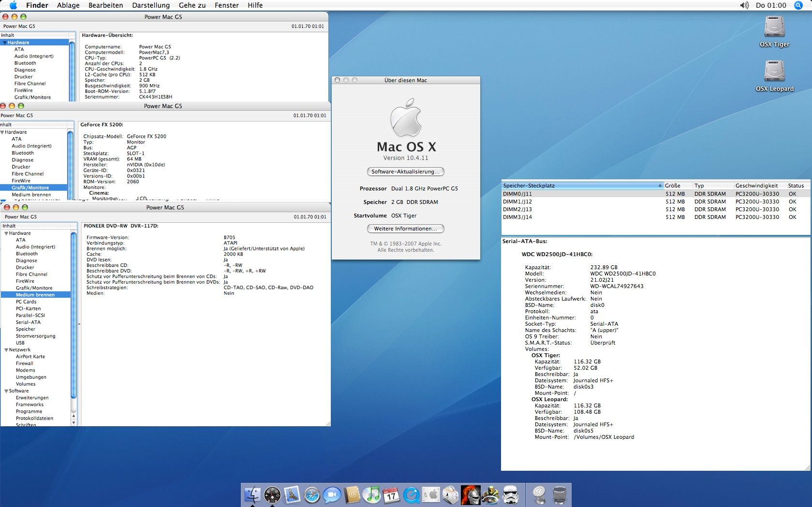Open the Ablage menu
This screenshot has height=507, width=812.
[x=68, y=5]
